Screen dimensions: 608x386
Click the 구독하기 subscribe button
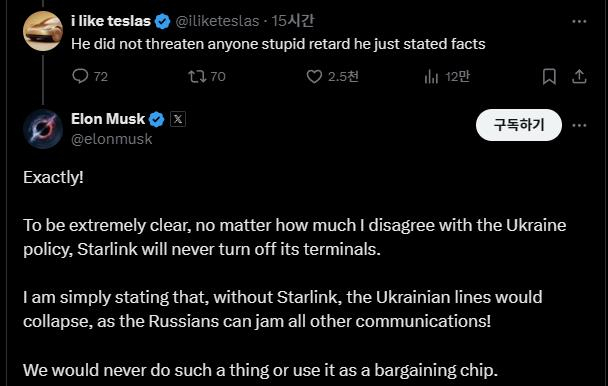518,125
